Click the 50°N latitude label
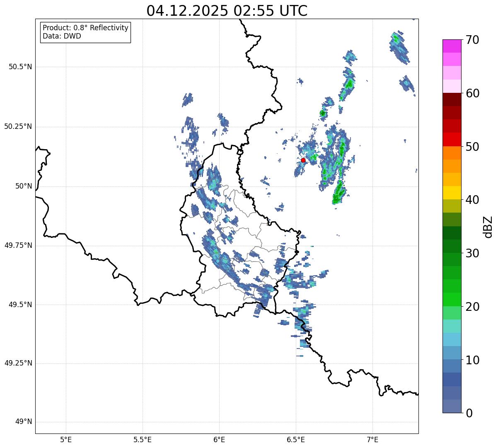The width and height of the screenshot is (498, 448). coord(24,186)
